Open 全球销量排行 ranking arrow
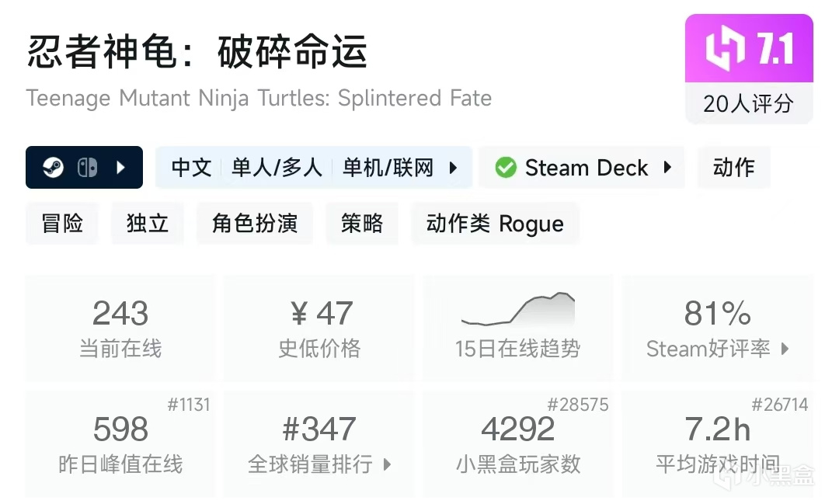839x504 pixels. tap(387, 465)
